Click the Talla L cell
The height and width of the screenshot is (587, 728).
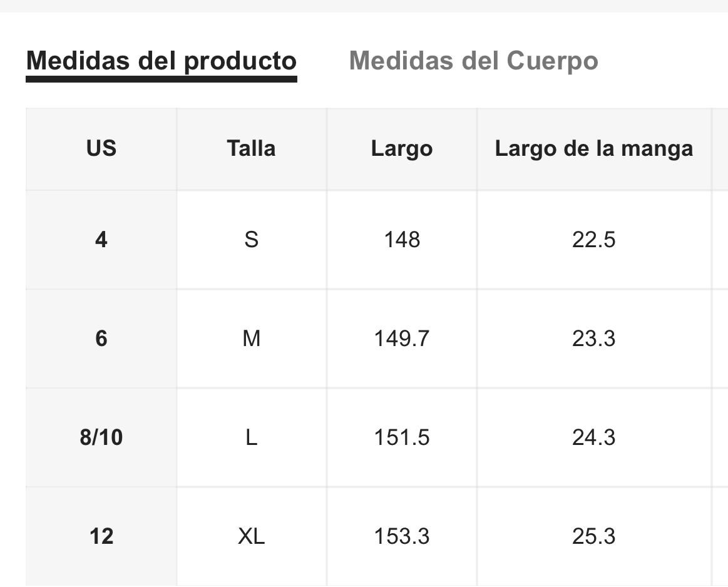click(x=251, y=437)
